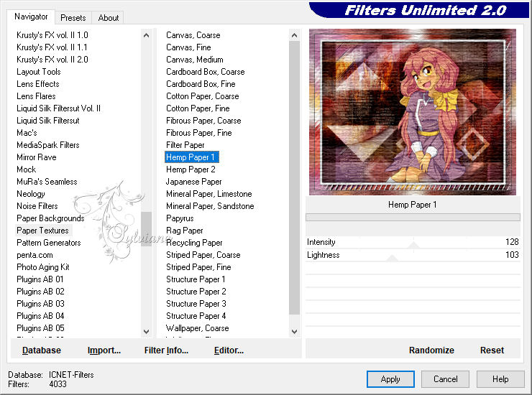Select Paper Backgrounds category
This screenshot has height=395, width=532.
click(50, 218)
